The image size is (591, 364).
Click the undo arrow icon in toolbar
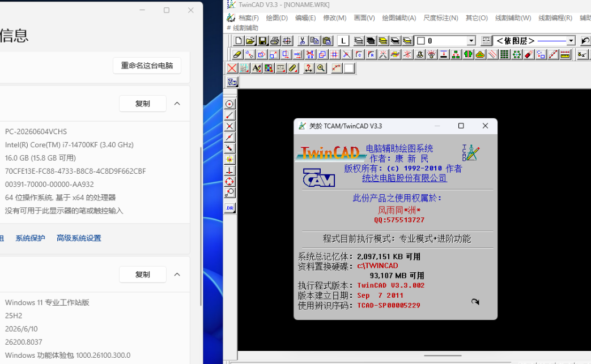click(x=585, y=41)
